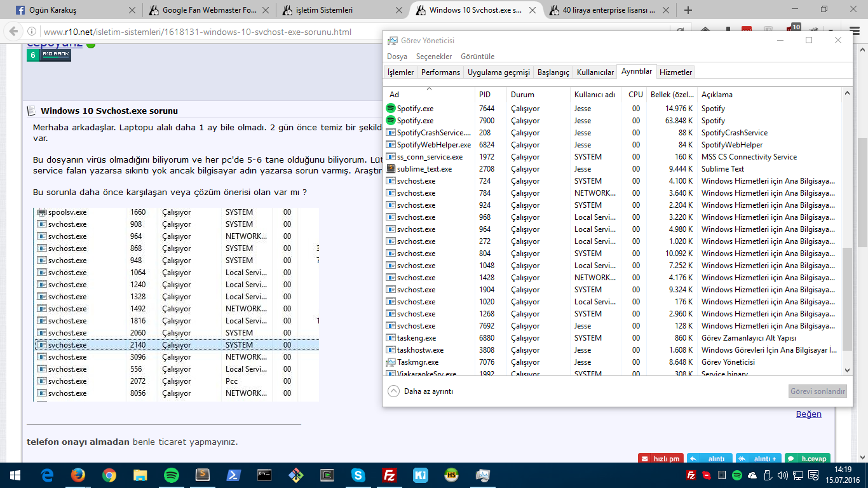Switch to Skype in the taskbar

click(358, 475)
